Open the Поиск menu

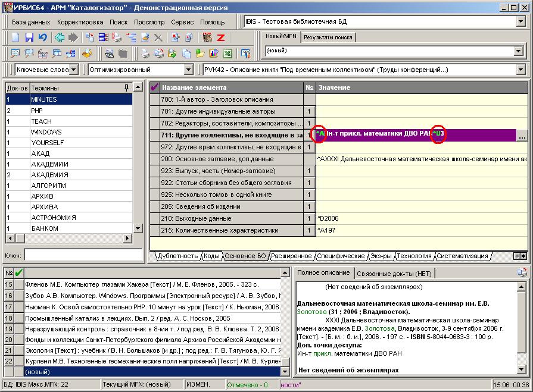[119, 22]
